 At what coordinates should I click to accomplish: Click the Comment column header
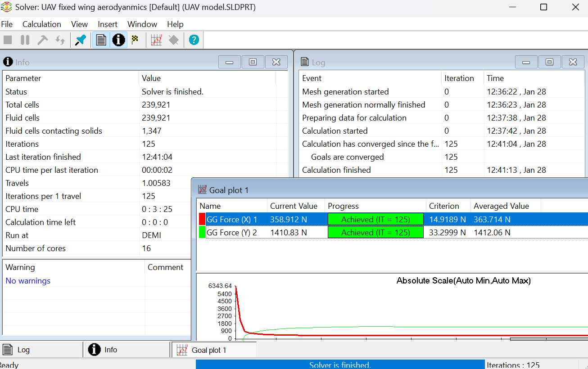pyautogui.click(x=168, y=267)
